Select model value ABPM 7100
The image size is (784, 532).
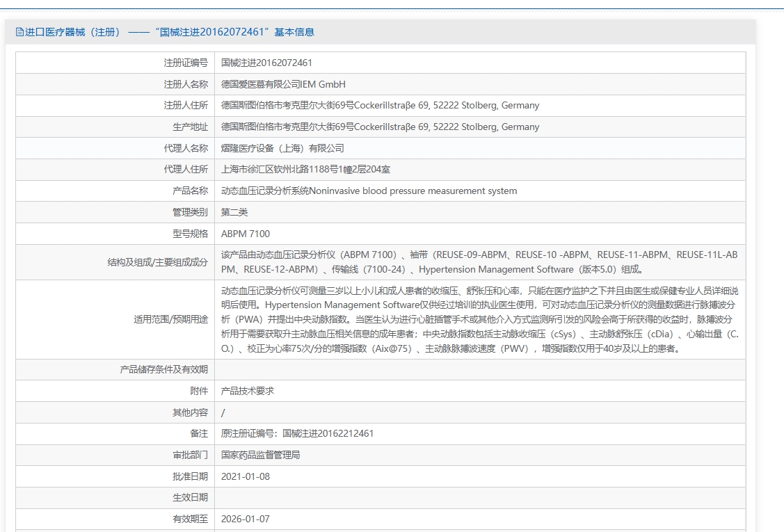(246, 234)
